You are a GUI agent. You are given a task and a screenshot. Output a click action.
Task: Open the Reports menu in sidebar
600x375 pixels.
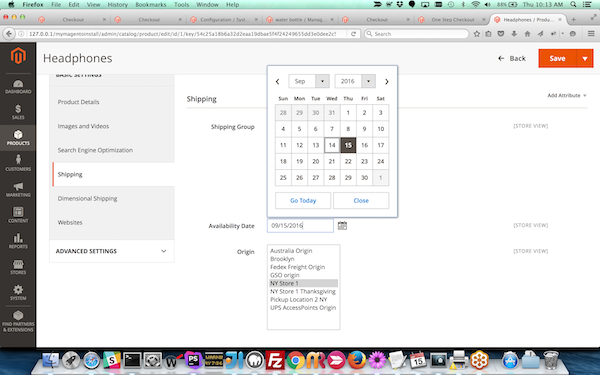click(x=18, y=241)
